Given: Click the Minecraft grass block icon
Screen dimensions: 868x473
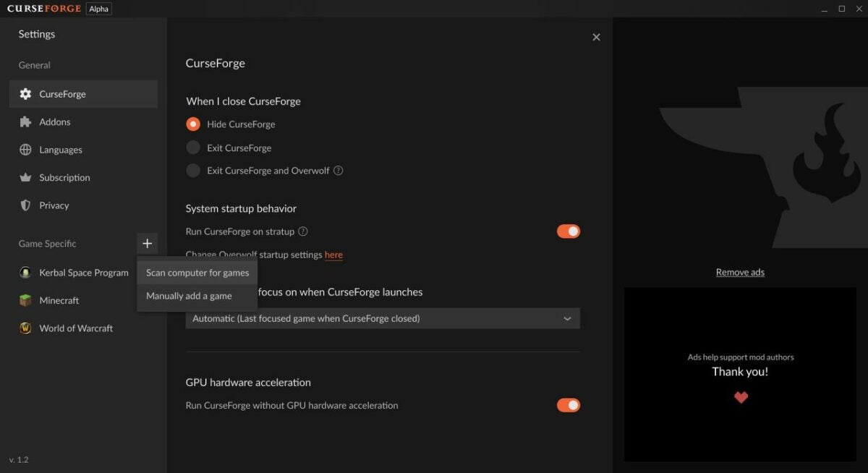Looking at the screenshot, I should [x=25, y=300].
